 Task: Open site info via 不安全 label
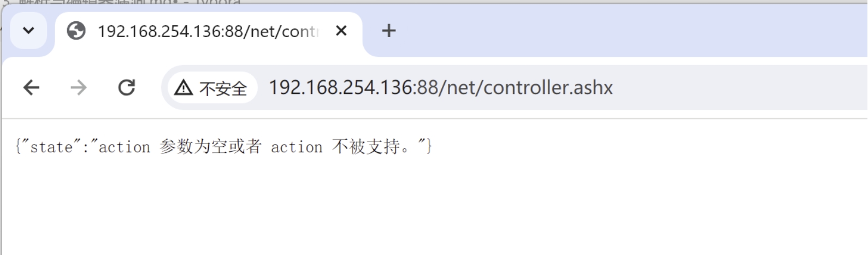pos(223,88)
